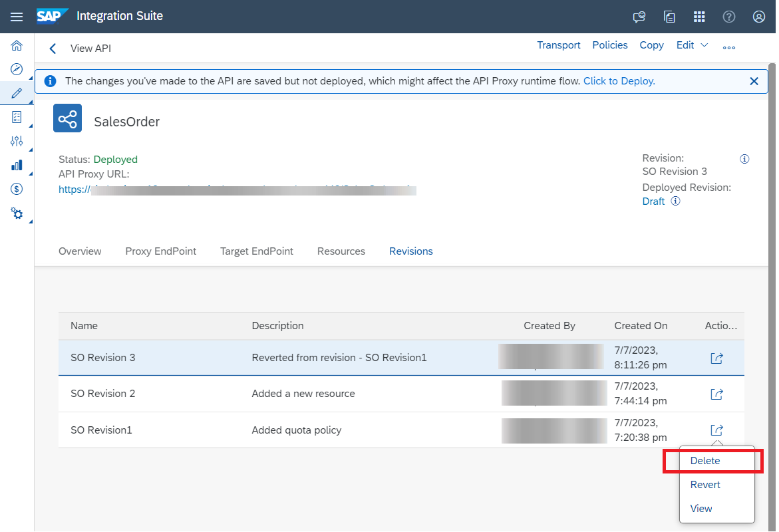Switch to the Resources tab
The image size is (779, 532).
pos(341,251)
